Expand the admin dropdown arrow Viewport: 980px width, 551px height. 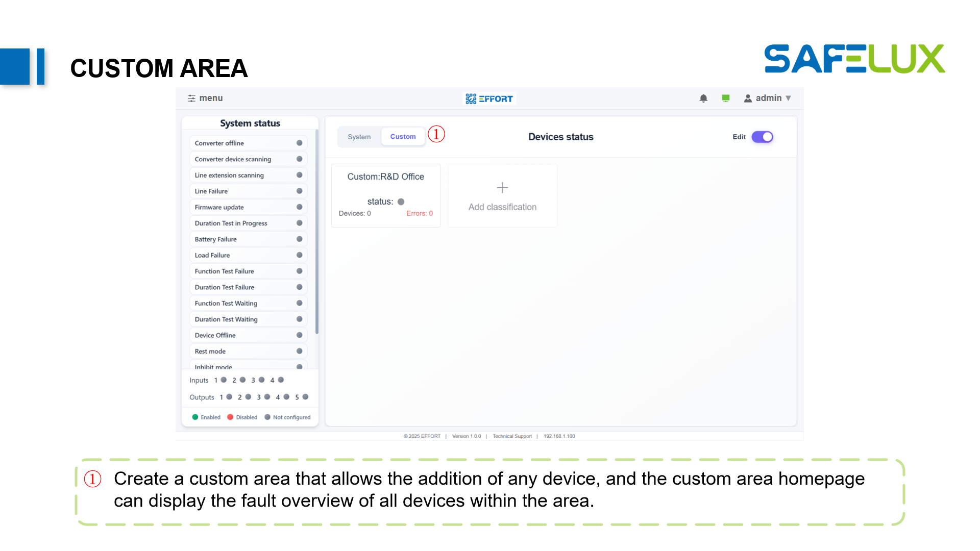click(x=789, y=98)
